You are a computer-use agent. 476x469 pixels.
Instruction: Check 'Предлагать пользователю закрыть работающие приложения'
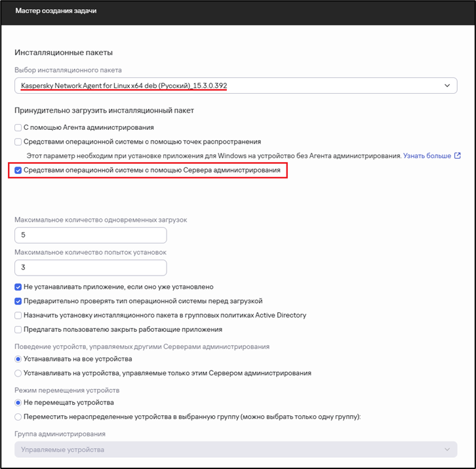pos(18,329)
